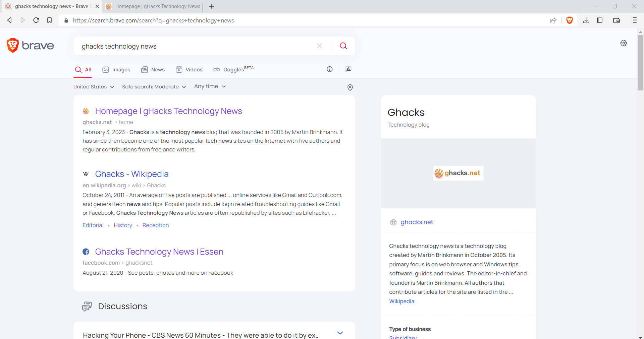Image resolution: width=644 pixels, height=339 pixels.
Task: Close the ghacks technology news tab
Action: 97,6
